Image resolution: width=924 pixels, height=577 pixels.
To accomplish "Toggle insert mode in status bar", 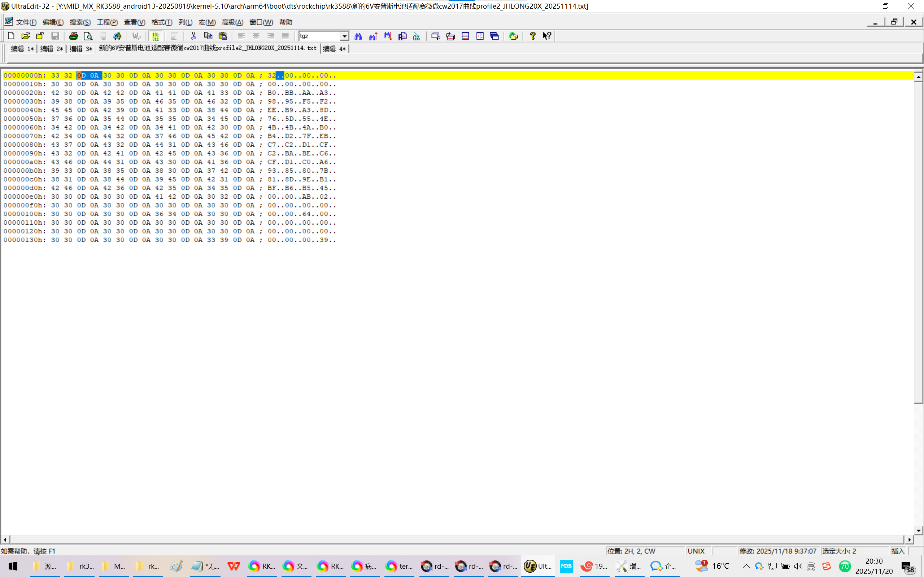I will click(898, 551).
